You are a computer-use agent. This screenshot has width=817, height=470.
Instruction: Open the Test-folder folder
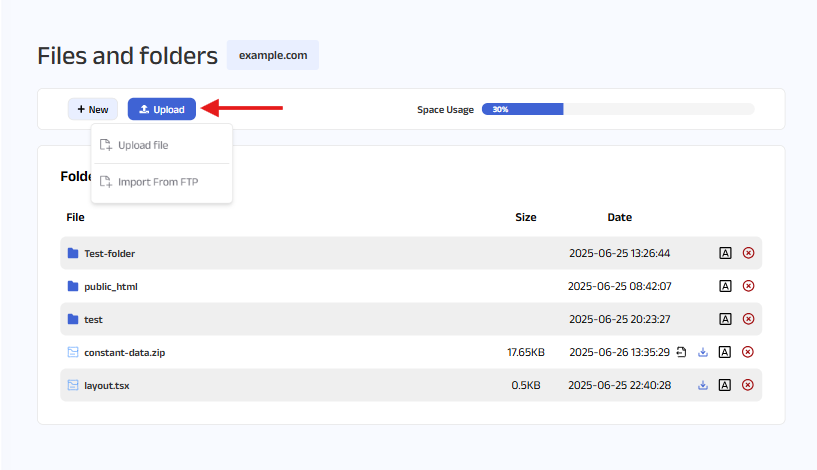(109, 253)
